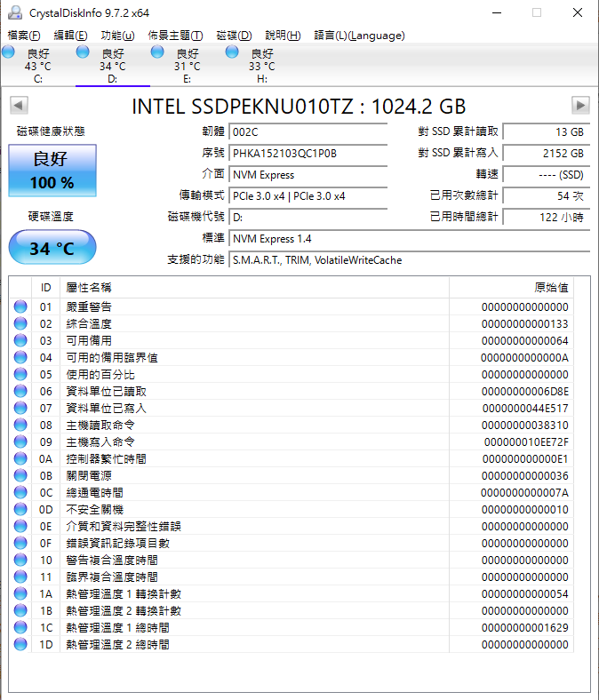Click the blue status orb for drive E:
This screenshot has height=700, width=599.
click(157, 52)
